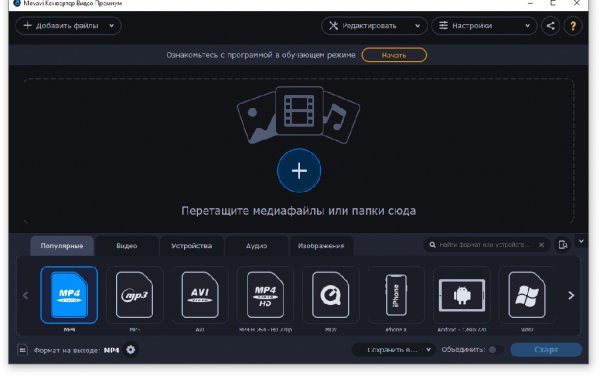Viewport: 600px width, 376px height.
Task: Minimize the Movavi window
Action: coord(530,3)
